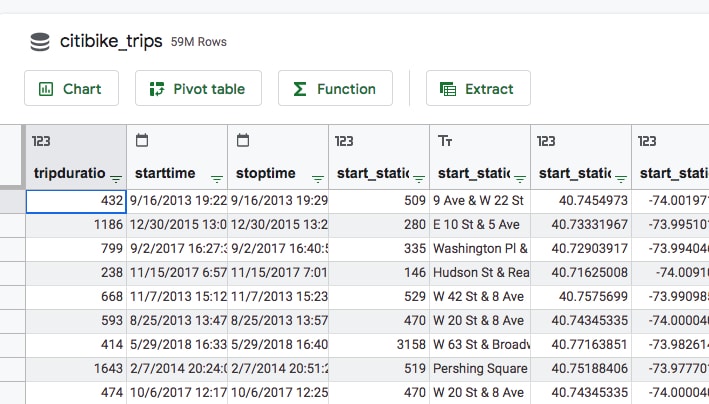The width and height of the screenshot is (709, 404).
Task: Click number type icon in column with -74.00197
Action: tap(647, 141)
